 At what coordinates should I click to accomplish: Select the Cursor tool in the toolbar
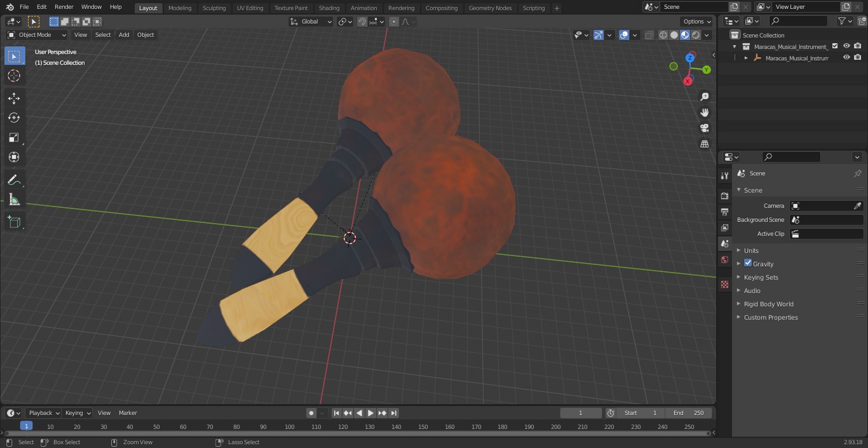(x=14, y=76)
